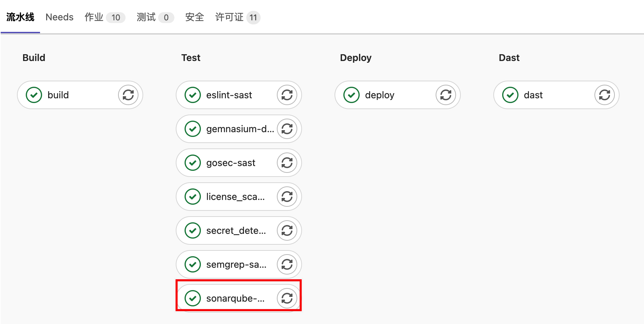The width and height of the screenshot is (644, 324).
Task: Click the dast job name
Action: click(533, 95)
